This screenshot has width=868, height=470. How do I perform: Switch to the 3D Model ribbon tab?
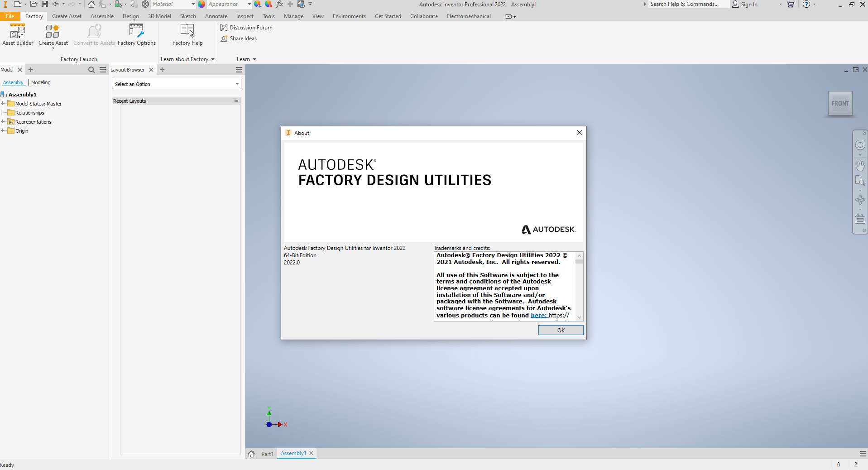(x=159, y=16)
